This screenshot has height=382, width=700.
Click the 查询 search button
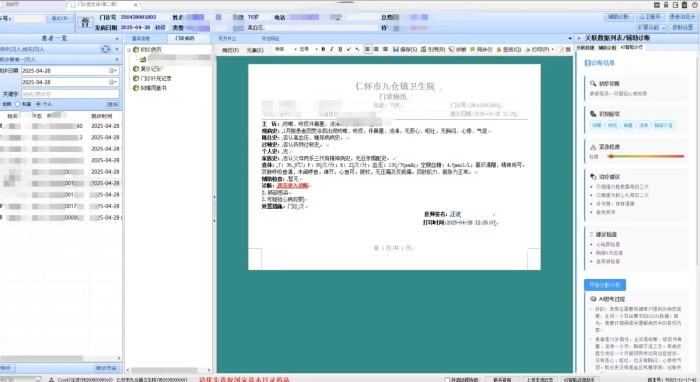112,104
